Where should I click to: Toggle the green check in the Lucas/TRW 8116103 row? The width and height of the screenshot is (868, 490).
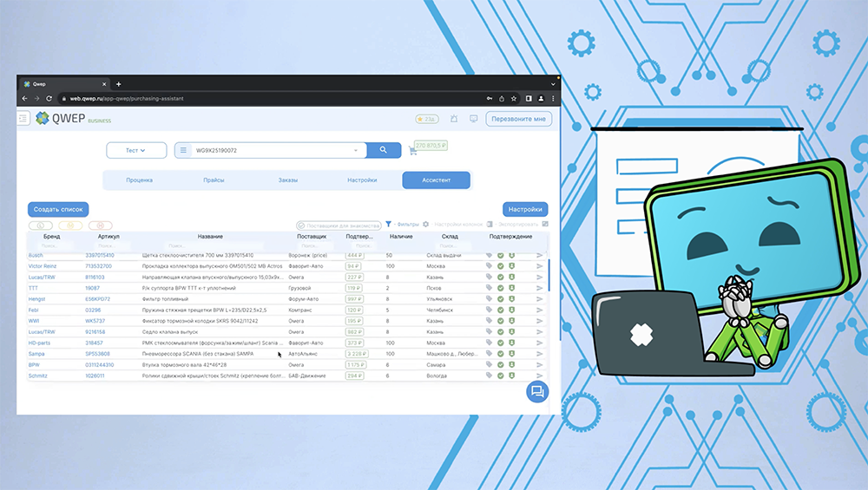501,277
